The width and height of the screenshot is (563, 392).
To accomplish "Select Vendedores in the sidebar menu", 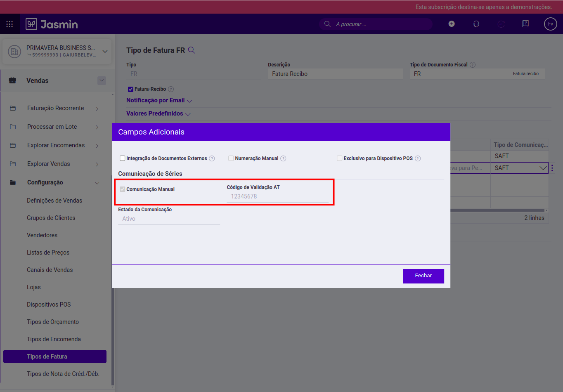I will [x=43, y=235].
